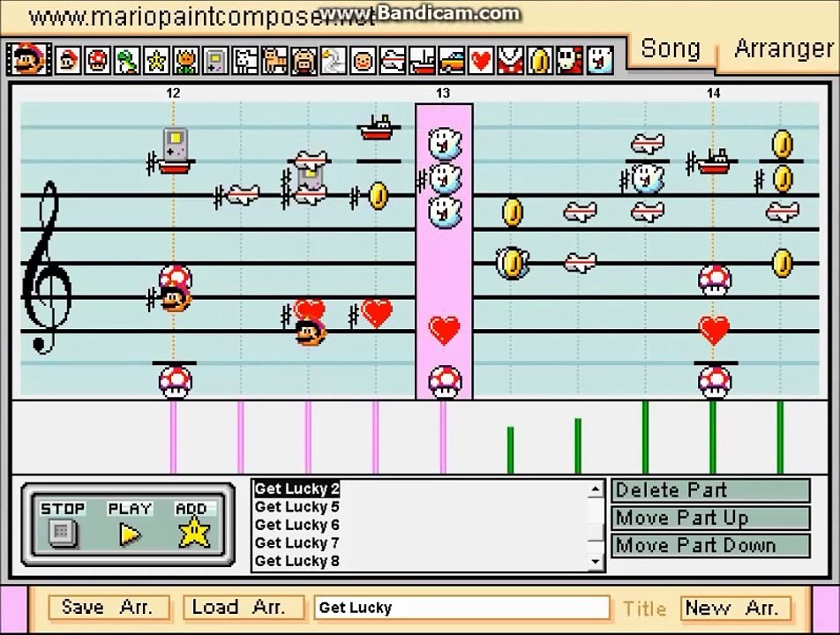840x635 pixels.
Task: Click the boat note above the staff before measure 13
Action: coord(379,127)
